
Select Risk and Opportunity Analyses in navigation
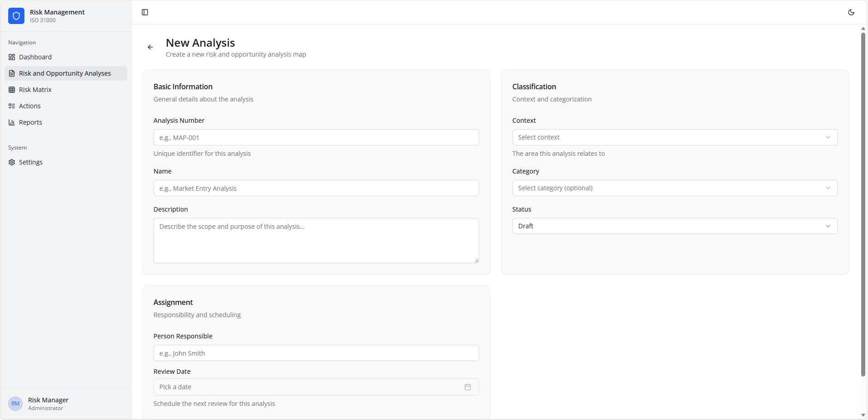(x=65, y=73)
